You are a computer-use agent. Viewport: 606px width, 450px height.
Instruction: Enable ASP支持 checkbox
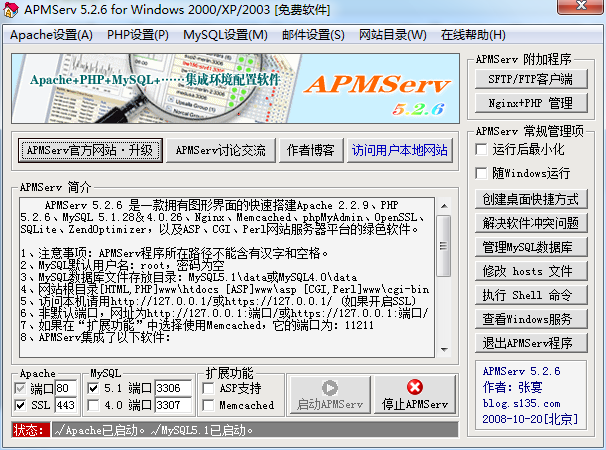[208, 388]
